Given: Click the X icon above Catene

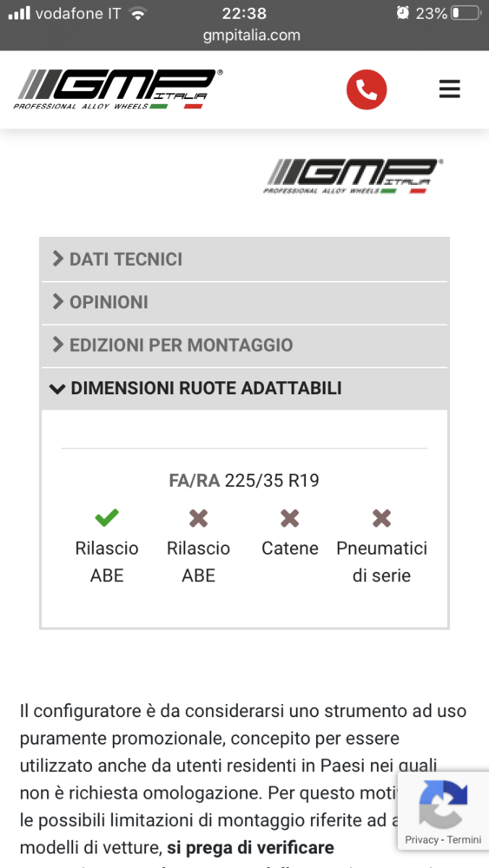Looking at the screenshot, I should point(289,518).
